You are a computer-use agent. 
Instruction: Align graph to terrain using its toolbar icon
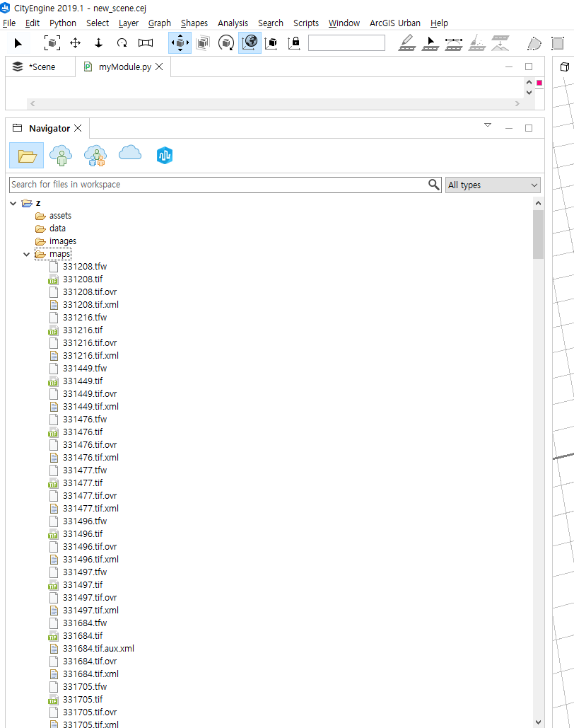[x=500, y=42]
